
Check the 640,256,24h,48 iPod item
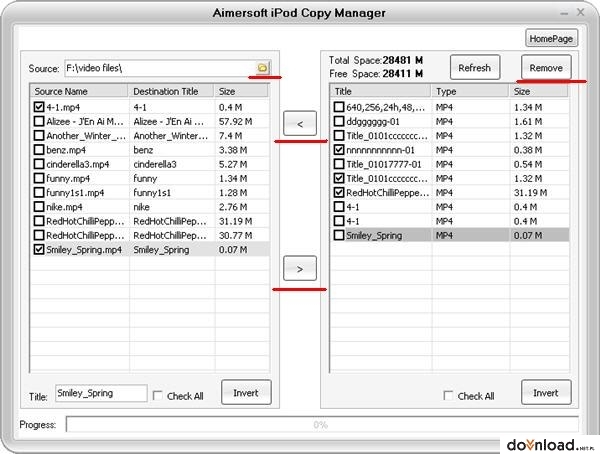(339, 107)
